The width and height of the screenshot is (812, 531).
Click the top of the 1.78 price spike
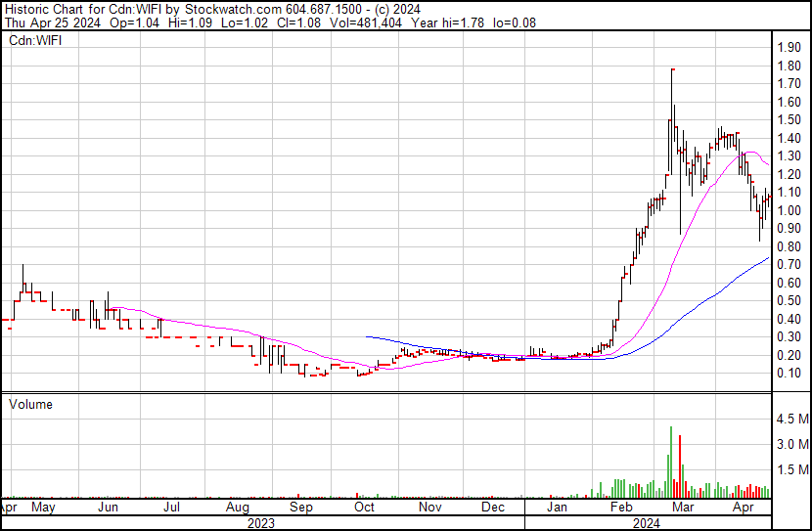coord(672,70)
